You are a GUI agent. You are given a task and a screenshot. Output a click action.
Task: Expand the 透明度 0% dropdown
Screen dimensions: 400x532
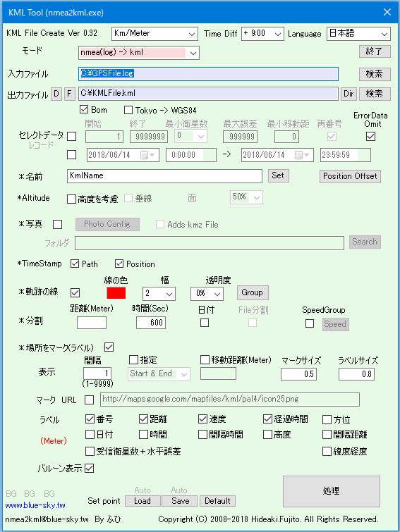(207, 294)
